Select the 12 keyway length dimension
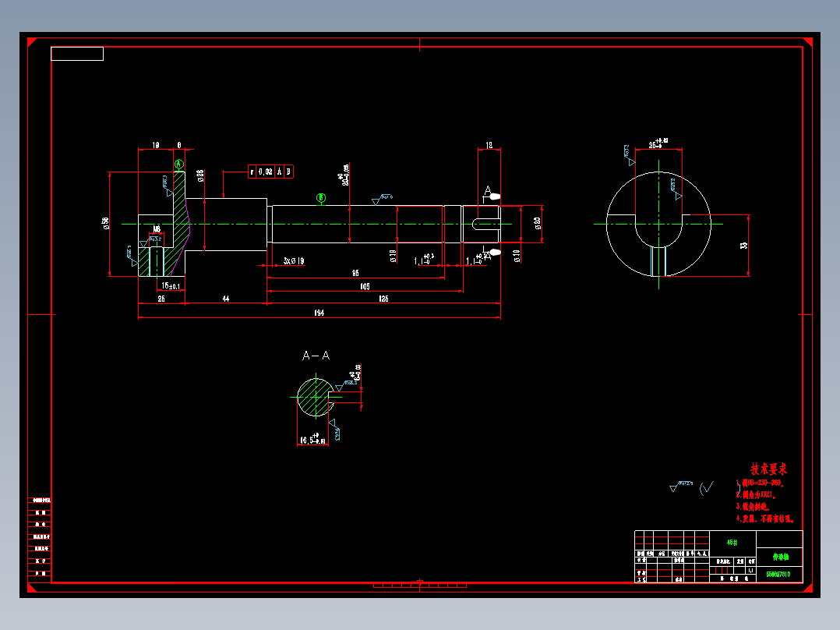Screen dimensions: 840x630 coord(489,145)
